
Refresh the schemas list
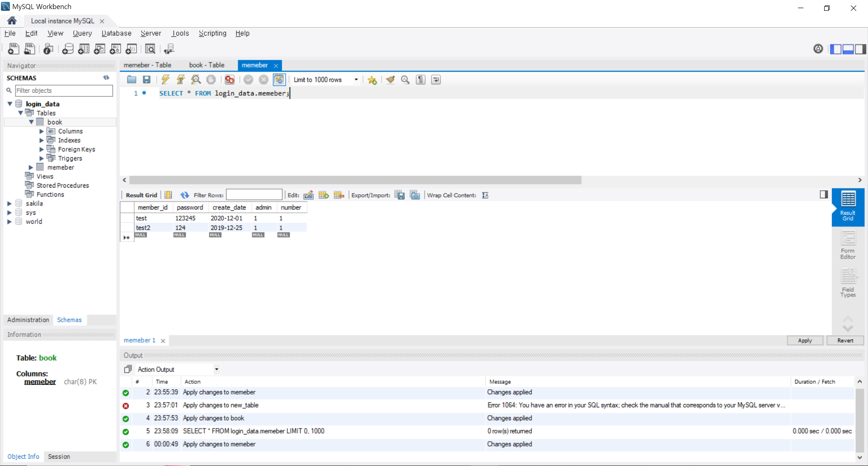pyautogui.click(x=106, y=78)
